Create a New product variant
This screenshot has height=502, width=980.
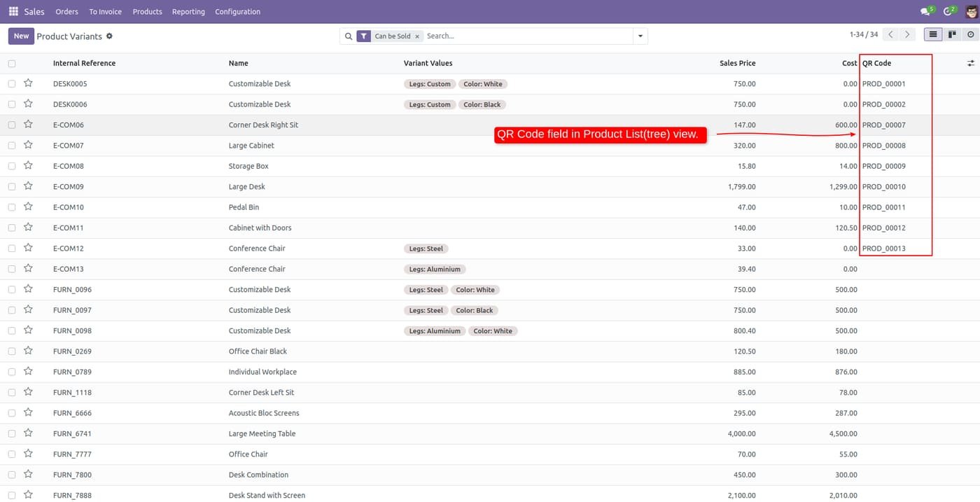[21, 36]
